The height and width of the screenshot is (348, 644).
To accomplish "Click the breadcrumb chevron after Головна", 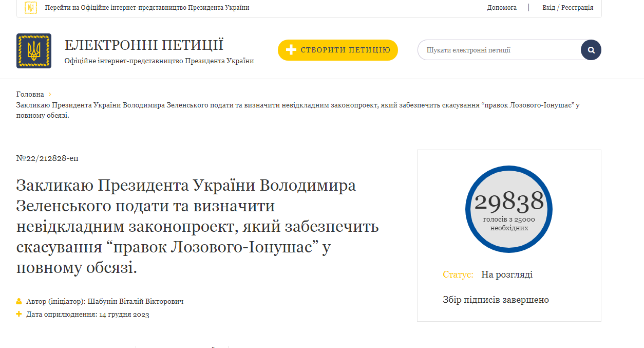I will (x=50, y=94).
